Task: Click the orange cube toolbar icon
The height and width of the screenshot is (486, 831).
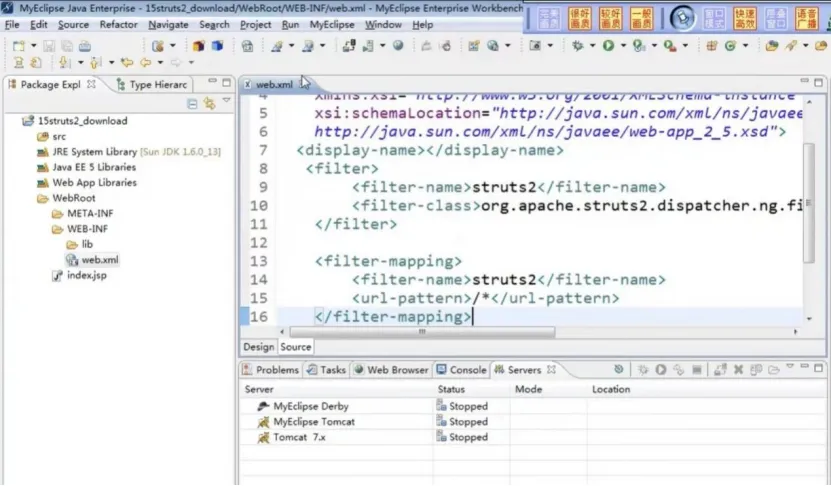Action: click(x=199, y=46)
